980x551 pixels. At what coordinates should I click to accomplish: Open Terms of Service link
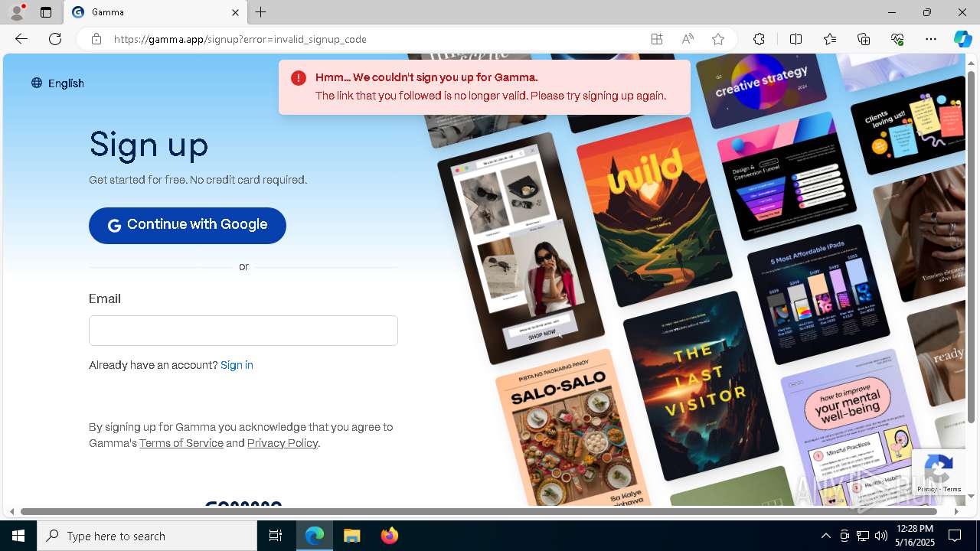tap(181, 443)
